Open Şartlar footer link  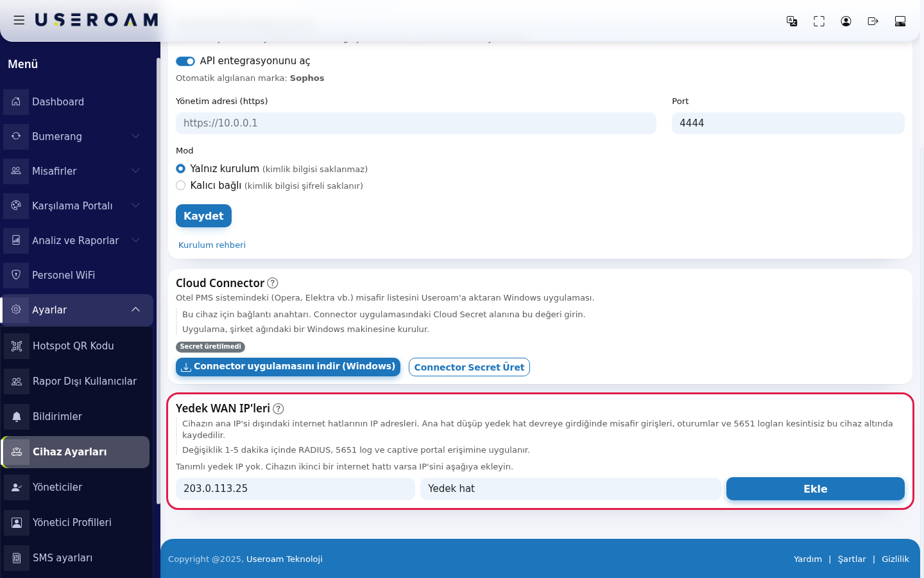click(x=851, y=559)
